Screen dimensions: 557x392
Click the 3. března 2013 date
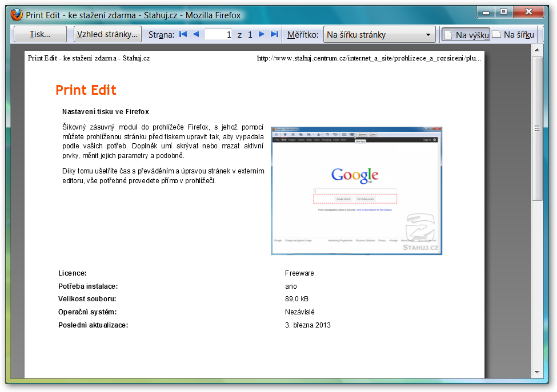[307, 325]
